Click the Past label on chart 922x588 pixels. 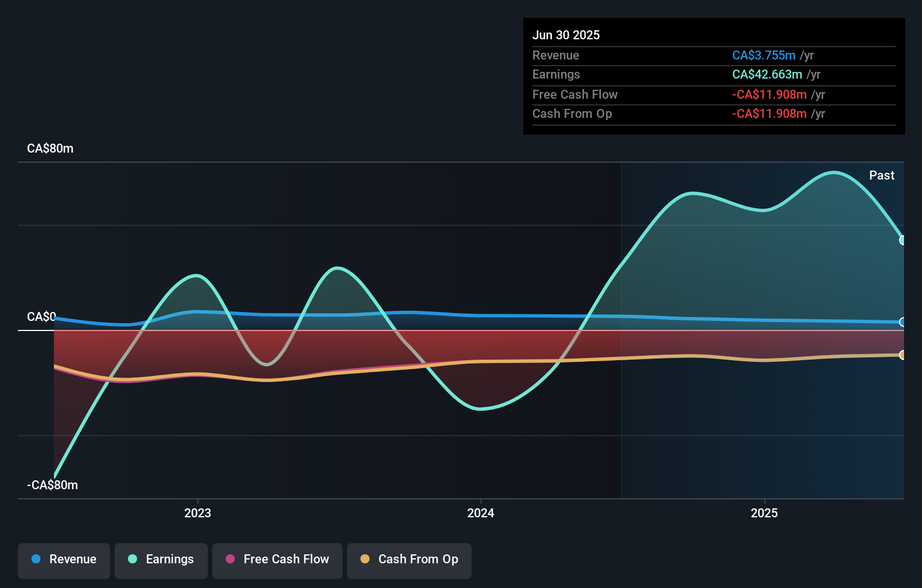point(882,176)
